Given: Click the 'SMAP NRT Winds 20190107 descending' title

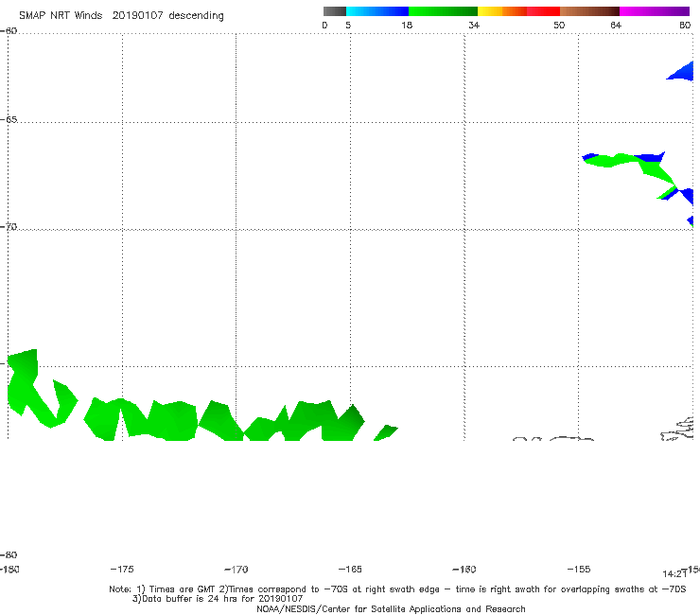Looking at the screenshot, I should coord(121,15).
